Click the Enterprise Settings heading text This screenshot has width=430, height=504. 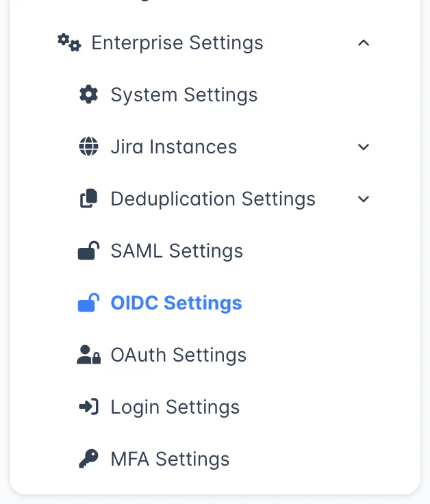(177, 42)
